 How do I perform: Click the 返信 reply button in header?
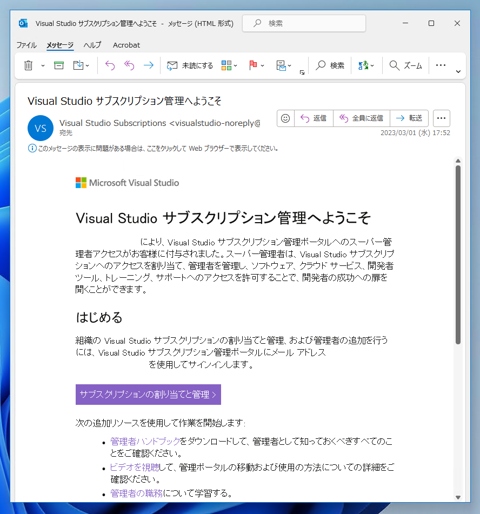[314, 118]
